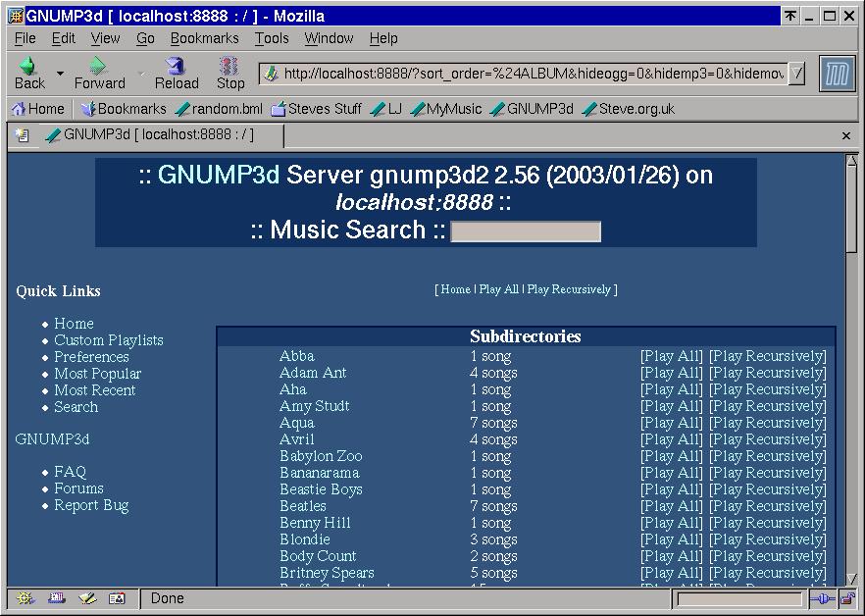Viewport: 865px width, 616px height.
Task: Click the top Play Recursively link
Action: pos(569,289)
